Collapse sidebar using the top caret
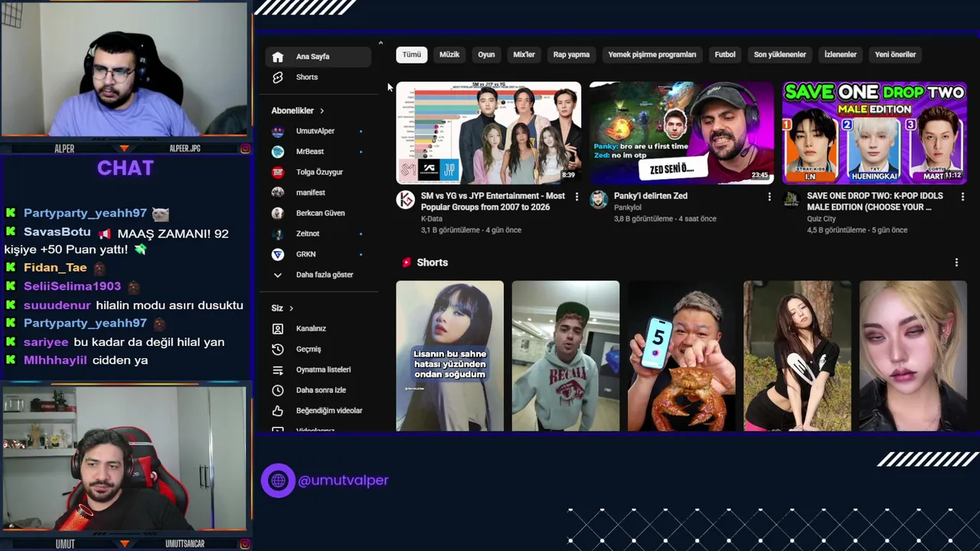 pos(381,43)
